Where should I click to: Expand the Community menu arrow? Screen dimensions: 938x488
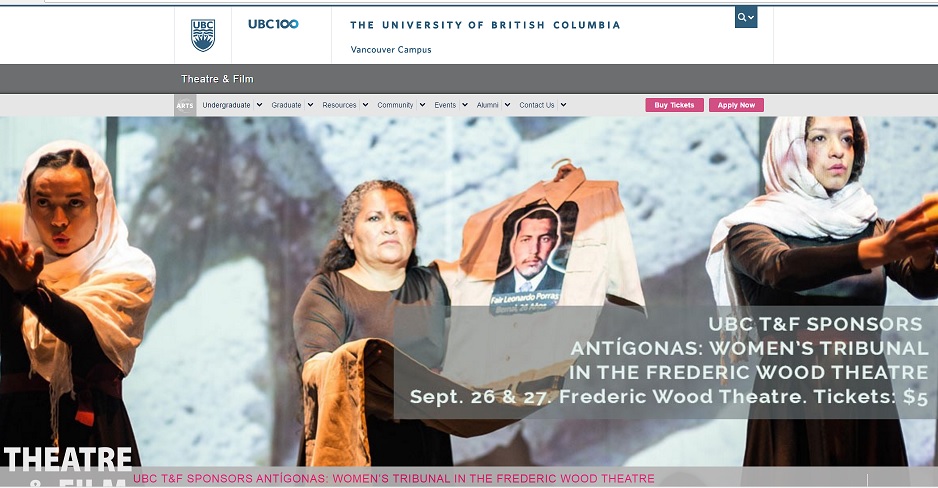coord(422,105)
